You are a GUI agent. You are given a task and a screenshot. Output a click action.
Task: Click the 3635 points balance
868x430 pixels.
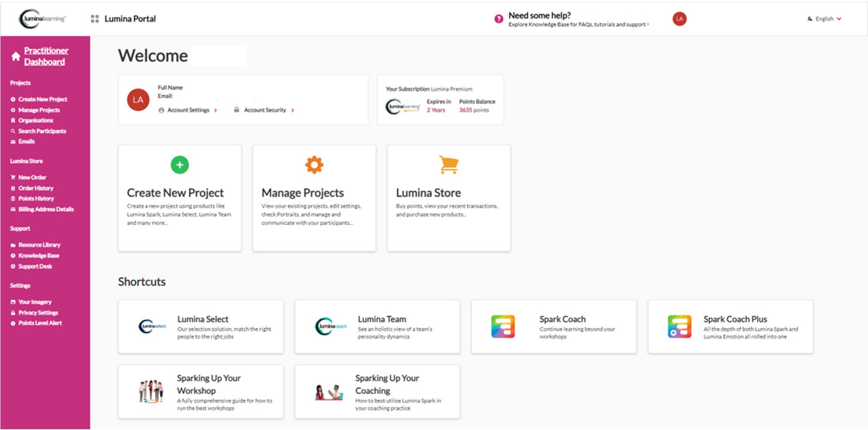(x=474, y=111)
